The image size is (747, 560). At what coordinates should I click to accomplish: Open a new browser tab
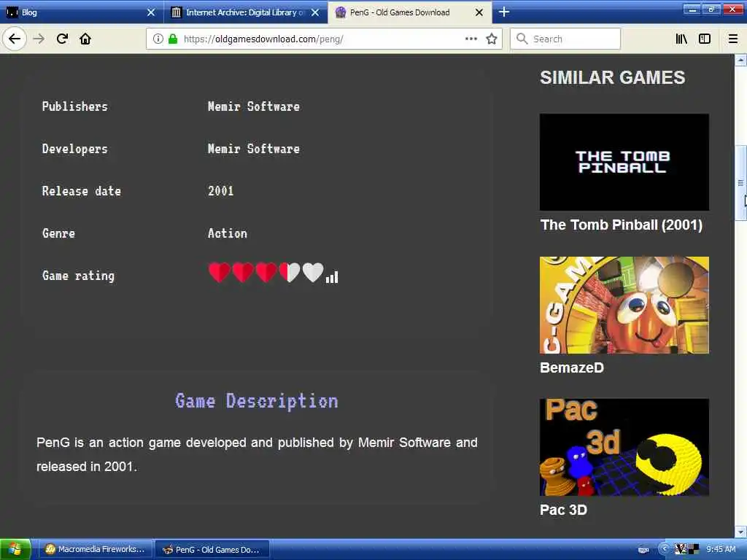[504, 12]
